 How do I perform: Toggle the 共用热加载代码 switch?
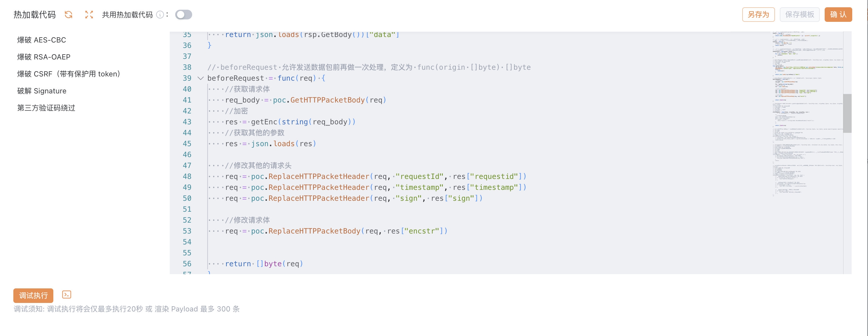coord(184,15)
